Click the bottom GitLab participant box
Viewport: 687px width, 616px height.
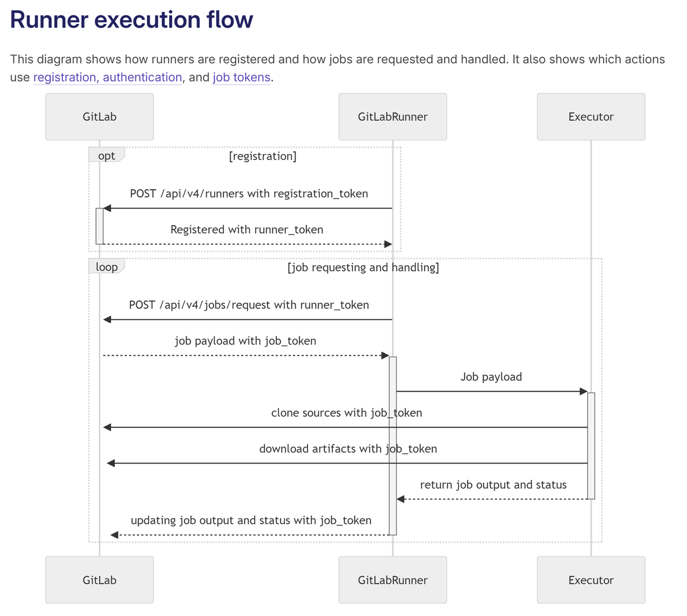99,580
